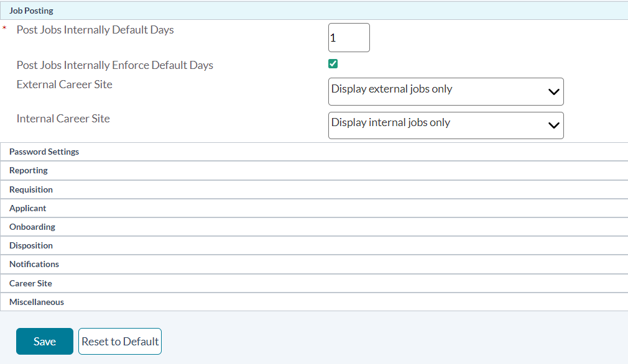
Task: Click the External Career Site chevron arrow
Action: [x=553, y=92]
